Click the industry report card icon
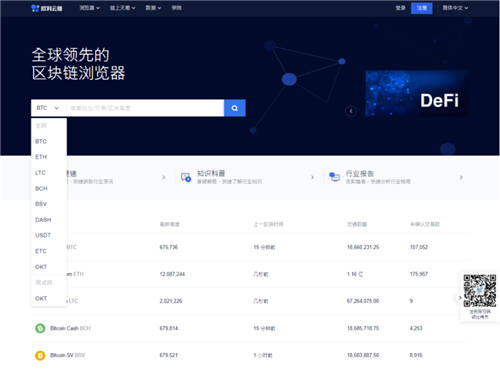The height and width of the screenshot is (376, 500). pyautogui.click(x=334, y=177)
